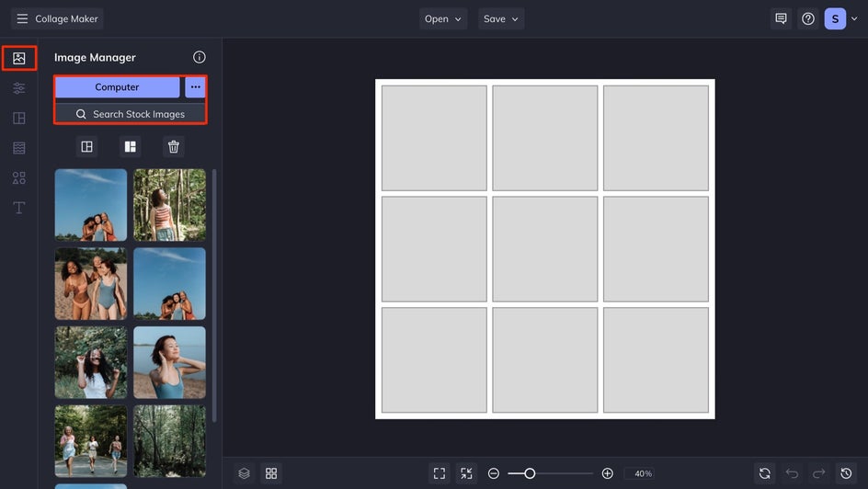The image size is (868, 489).
Task: Expand the Save dropdown menu
Action: coord(501,18)
